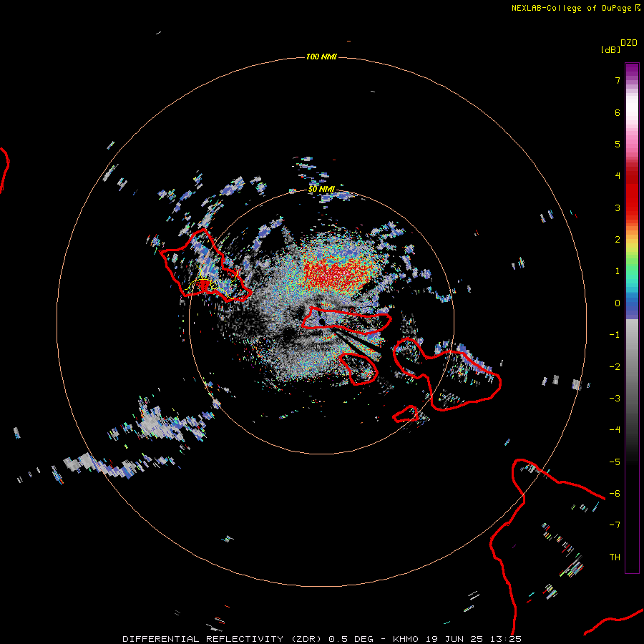Click the 4 value on color scale

pyautogui.click(x=618, y=176)
